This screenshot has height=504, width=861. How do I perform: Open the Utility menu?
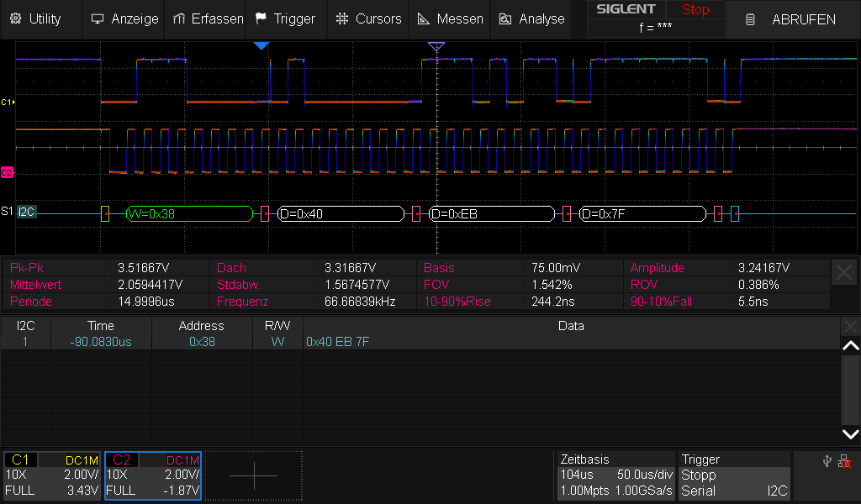click(x=35, y=18)
